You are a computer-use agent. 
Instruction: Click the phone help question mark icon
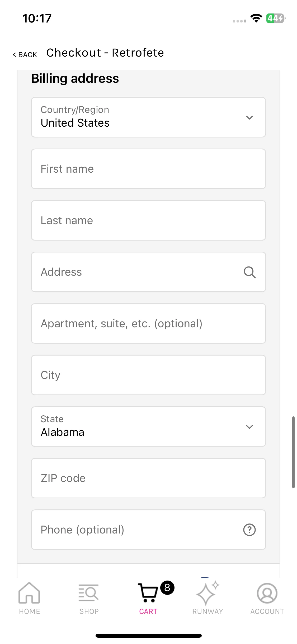(x=249, y=530)
